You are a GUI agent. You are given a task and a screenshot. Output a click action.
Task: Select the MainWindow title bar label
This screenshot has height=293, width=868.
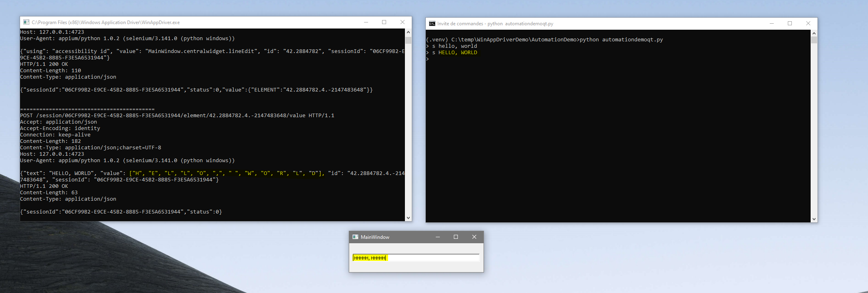[375, 237]
